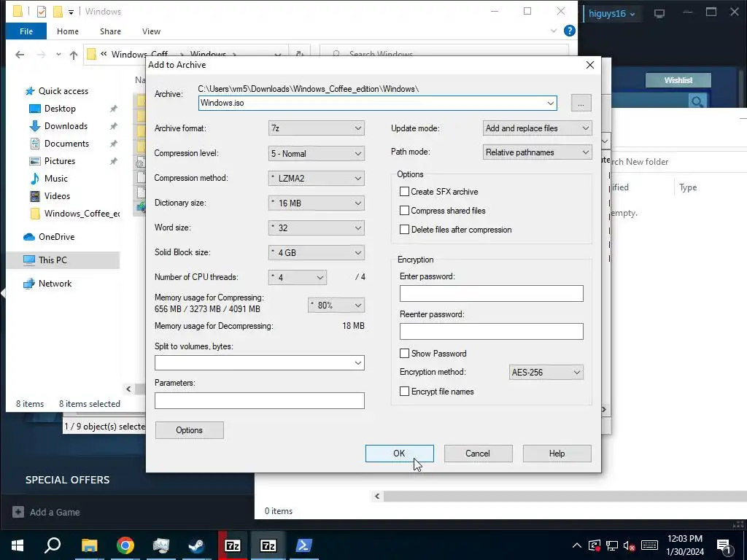This screenshot has height=560, width=747.
Task: Expand Split to volumes combo box
Action: pyautogui.click(x=357, y=363)
